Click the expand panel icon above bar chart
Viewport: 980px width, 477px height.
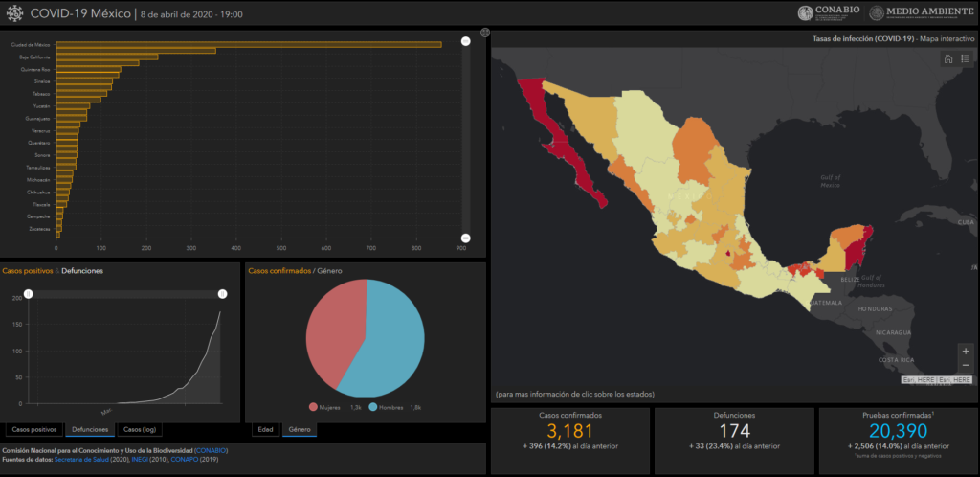click(485, 34)
